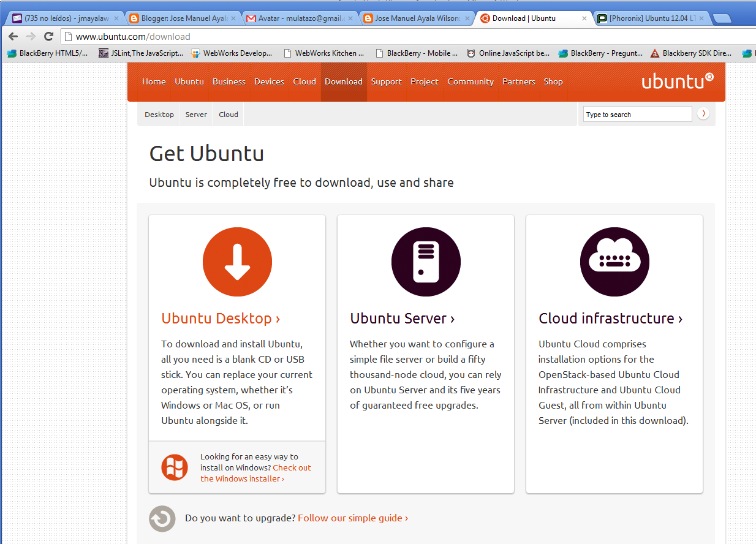This screenshot has height=544, width=756.
Task: Open the BlackBerry - Pregunt... bookmark
Action: pyautogui.click(x=601, y=53)
